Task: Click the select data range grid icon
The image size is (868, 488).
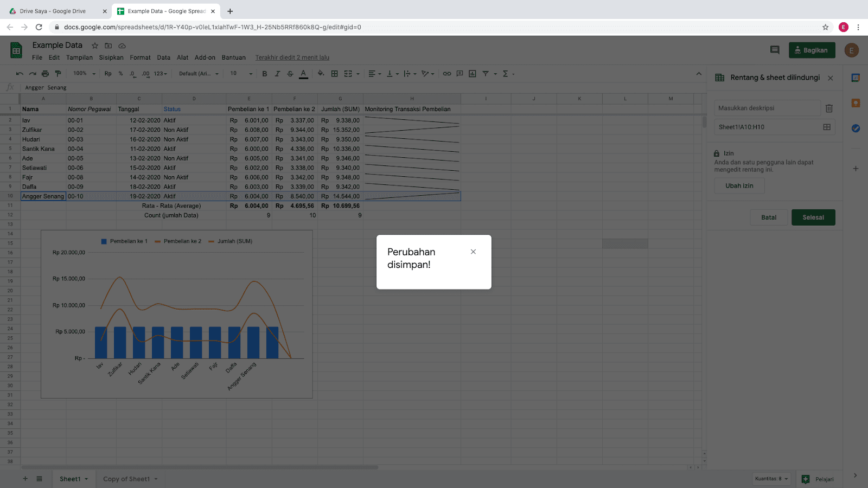Action: tap(827, 127)
